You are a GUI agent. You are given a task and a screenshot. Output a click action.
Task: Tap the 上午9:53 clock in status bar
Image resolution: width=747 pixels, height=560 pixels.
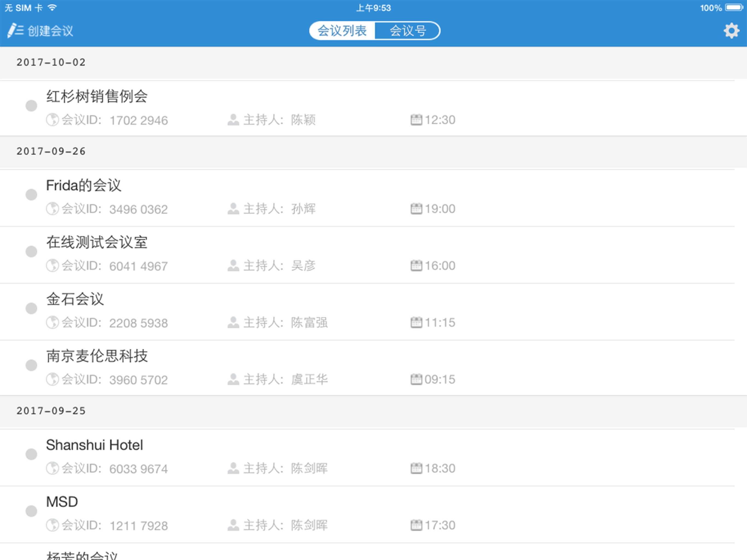(x=373, y=8)
